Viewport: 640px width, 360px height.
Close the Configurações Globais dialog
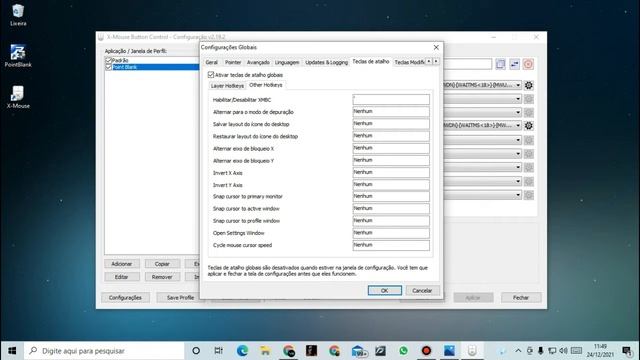click(436, 47)
